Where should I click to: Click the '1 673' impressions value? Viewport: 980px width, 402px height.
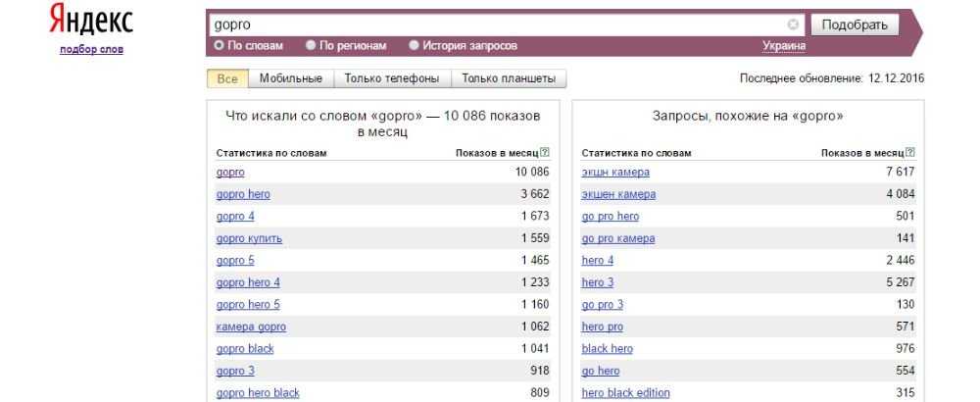click(x=535, y=216)
